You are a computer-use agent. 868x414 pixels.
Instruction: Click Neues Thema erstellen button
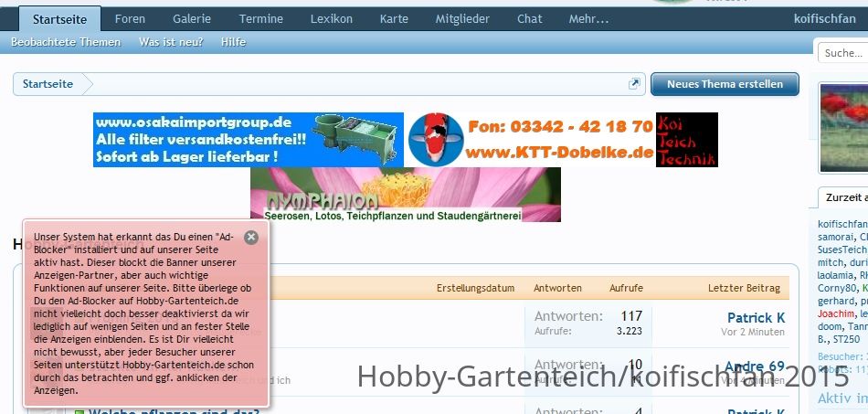point(725,84)
